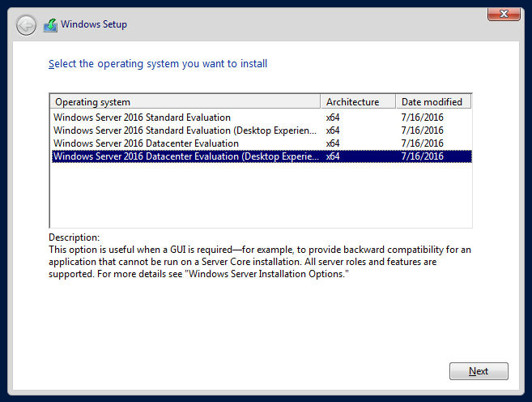Click divider between Operating system and Architecture headers
This screenshot has height=402, width=532.
[x=322, y=102]
